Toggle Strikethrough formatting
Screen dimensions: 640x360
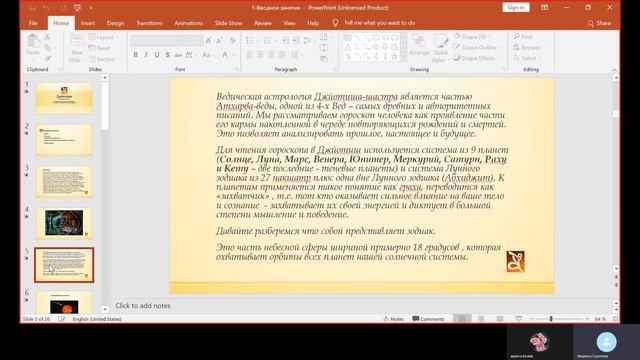(x=178, y=55)
